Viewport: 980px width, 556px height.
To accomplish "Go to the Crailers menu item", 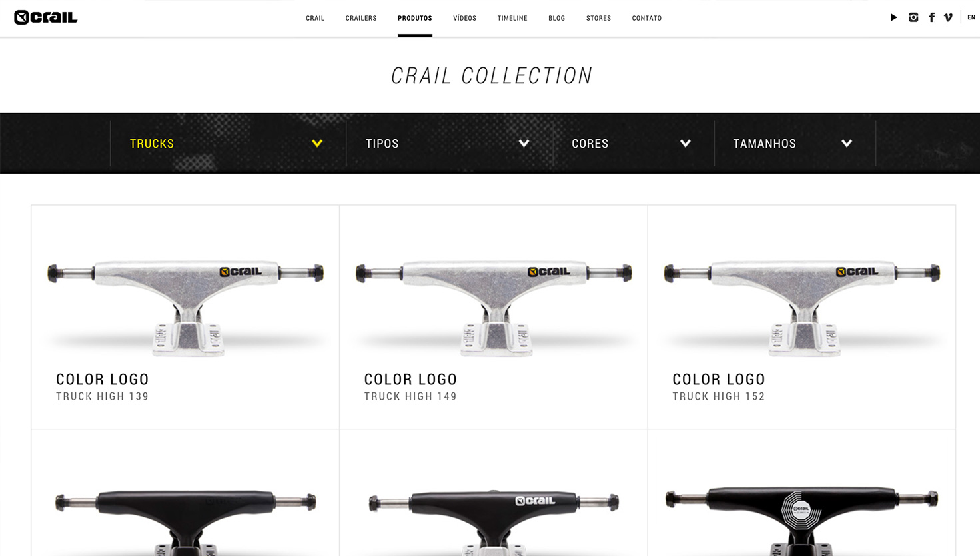I will pos(361,18).
